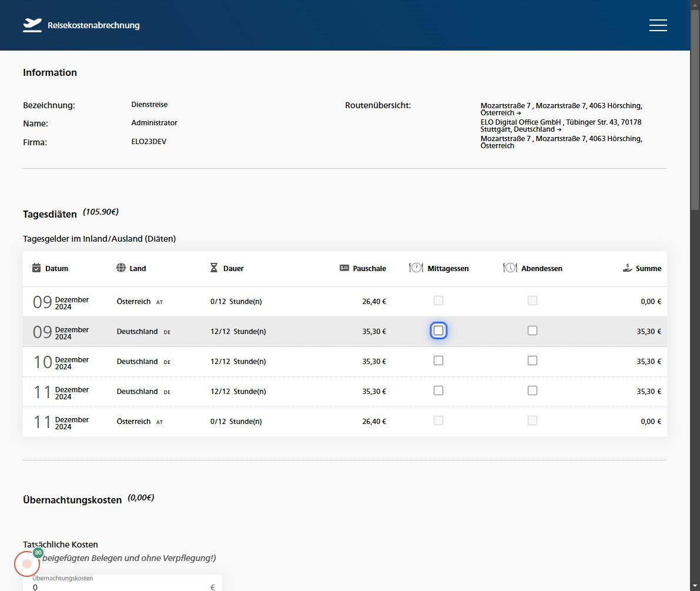
Task: Click the hourglass icon beside Dauer
Action: (214, 268)
